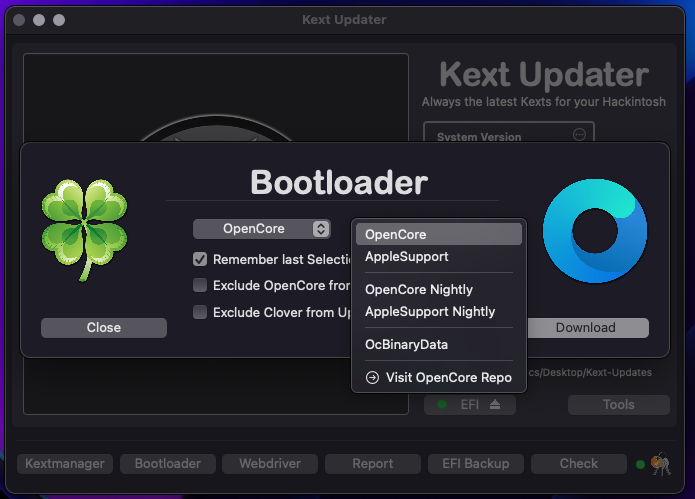Click the keychain icon next to the Check button
695x499 pixels.
click(x=661, y=464)
